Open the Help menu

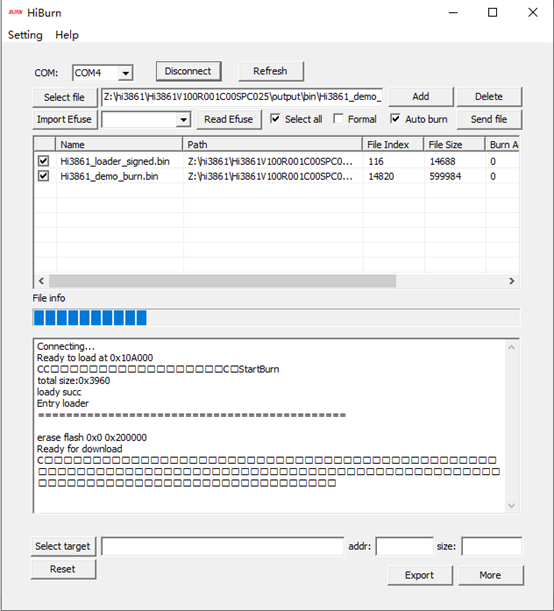(67, 35)
